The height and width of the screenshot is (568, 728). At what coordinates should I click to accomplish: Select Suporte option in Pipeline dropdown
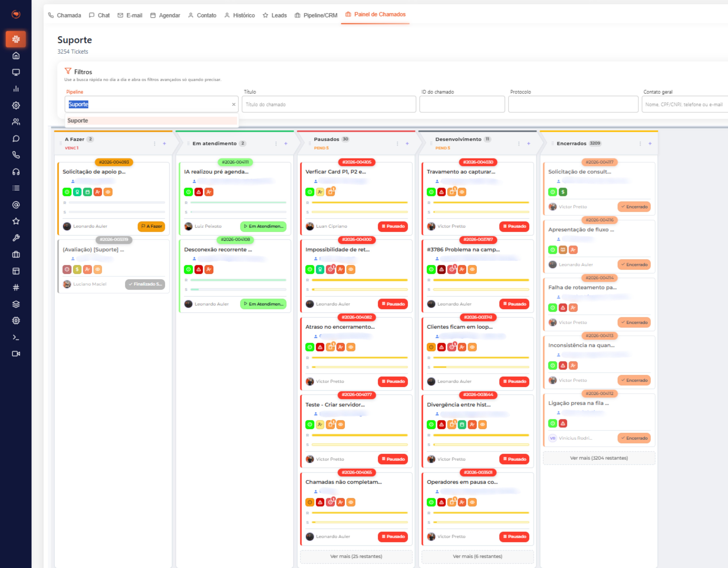(152, 120)
